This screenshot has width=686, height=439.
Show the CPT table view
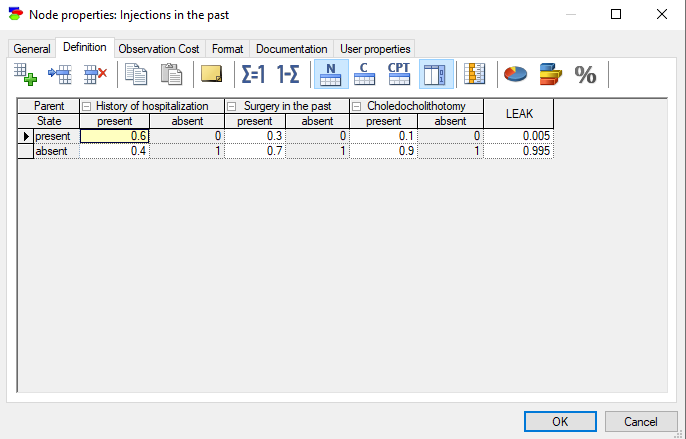tap(399, 74)
